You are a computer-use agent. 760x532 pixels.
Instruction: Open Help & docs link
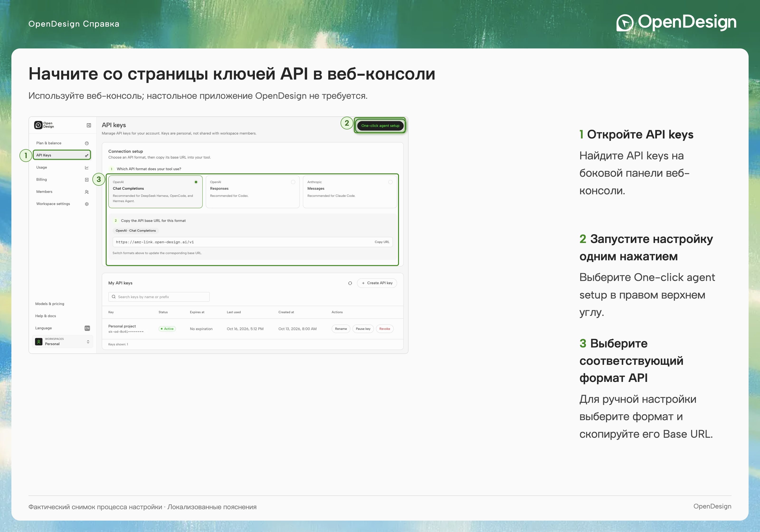pyautogui.click(x=46, y=316)
